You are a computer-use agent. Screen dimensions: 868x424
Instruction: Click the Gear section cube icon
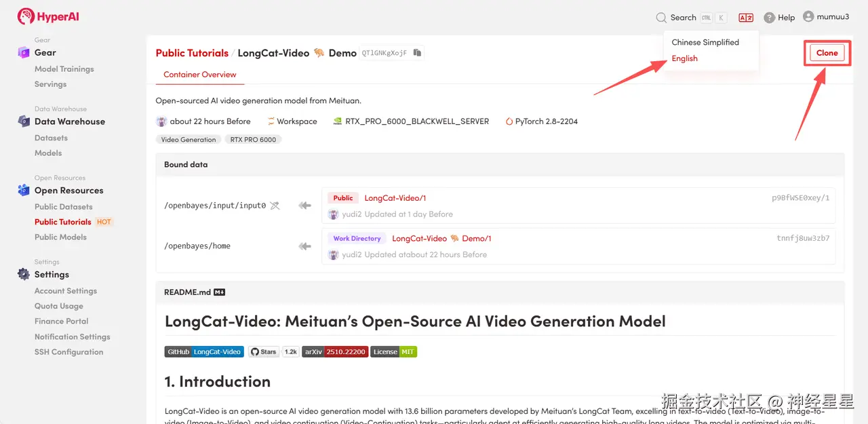click(x=24, y=52)
